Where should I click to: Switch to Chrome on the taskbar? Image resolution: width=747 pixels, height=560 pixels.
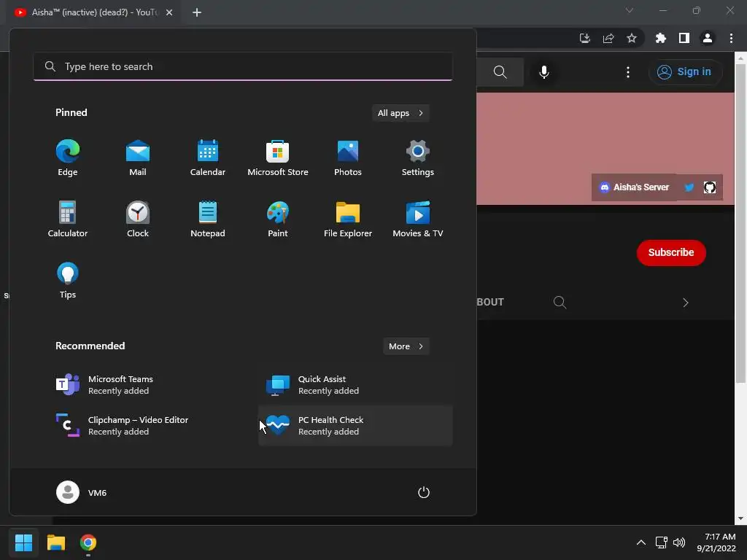click(88, 542)
